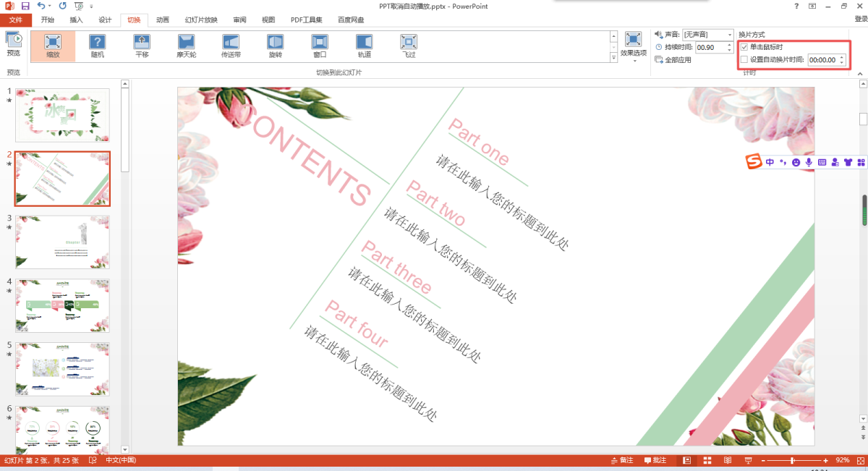
Task: Redo the last action
Action: (62, 6)
